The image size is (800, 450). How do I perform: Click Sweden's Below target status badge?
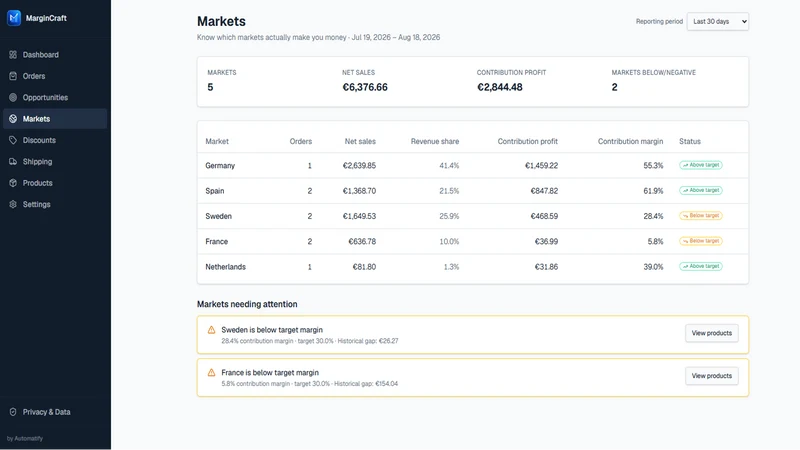(x=701, y=216)
